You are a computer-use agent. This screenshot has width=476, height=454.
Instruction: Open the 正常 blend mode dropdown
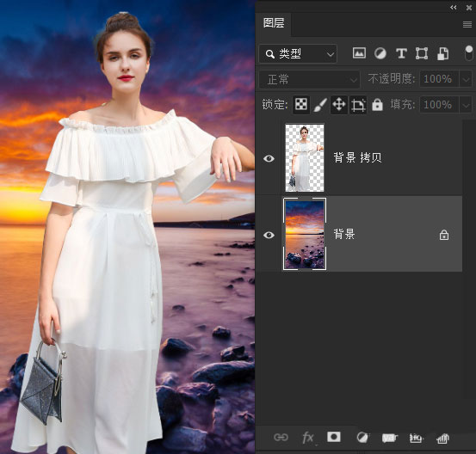point(309,79)
